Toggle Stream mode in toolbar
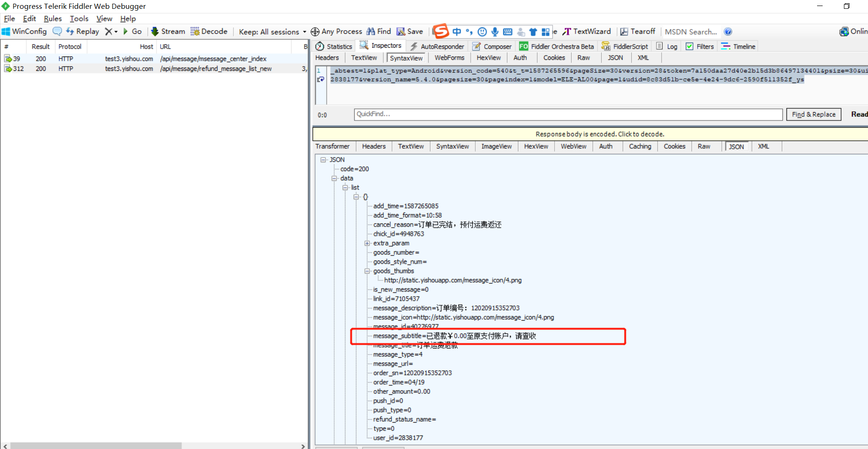The width and height of the screenshot is (868, 449). tap(168, 32)
